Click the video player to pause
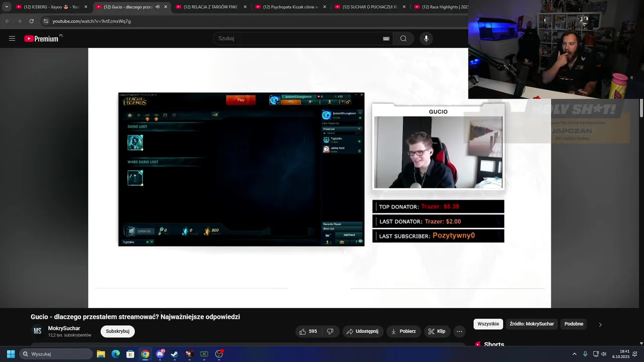 [x=319, y=178]
